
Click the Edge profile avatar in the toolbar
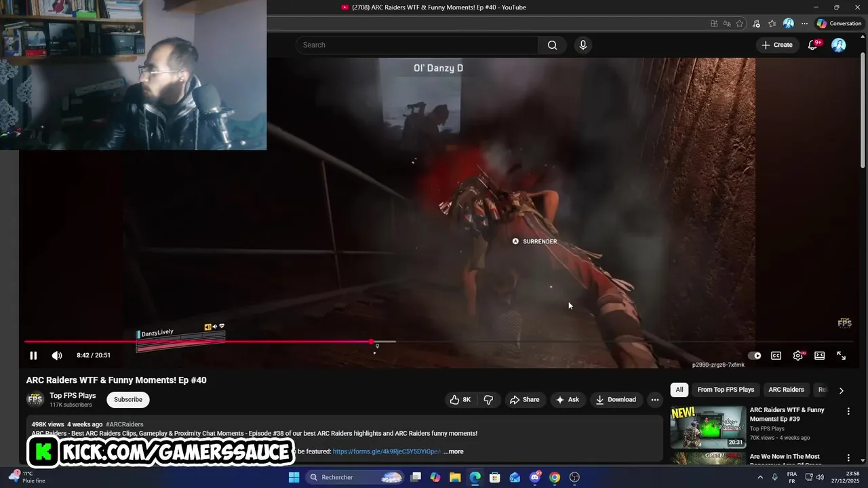coord(788,24)
